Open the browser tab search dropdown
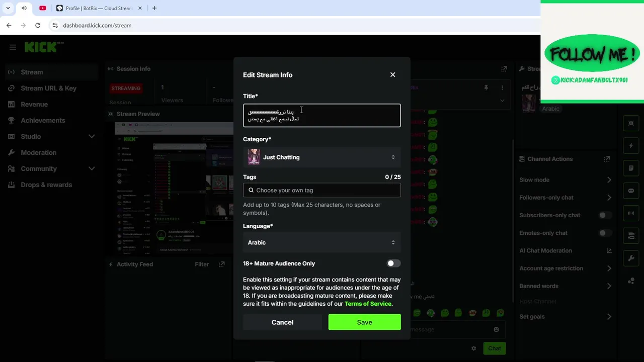This screenshot has height=362, width=644. (x=8, y=8)
